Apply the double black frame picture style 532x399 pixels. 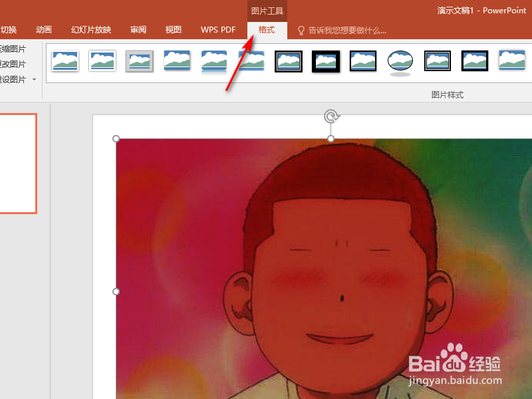[289, 61]
